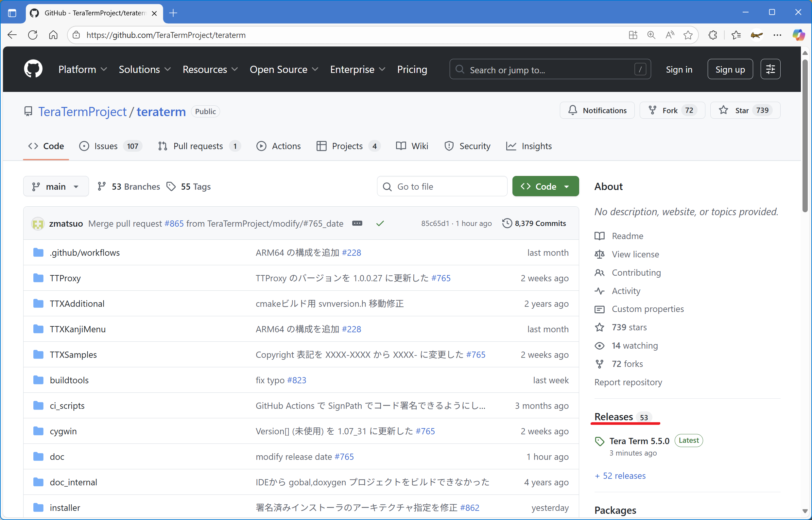Click the commit details ellipsis icon

[357, 223]
